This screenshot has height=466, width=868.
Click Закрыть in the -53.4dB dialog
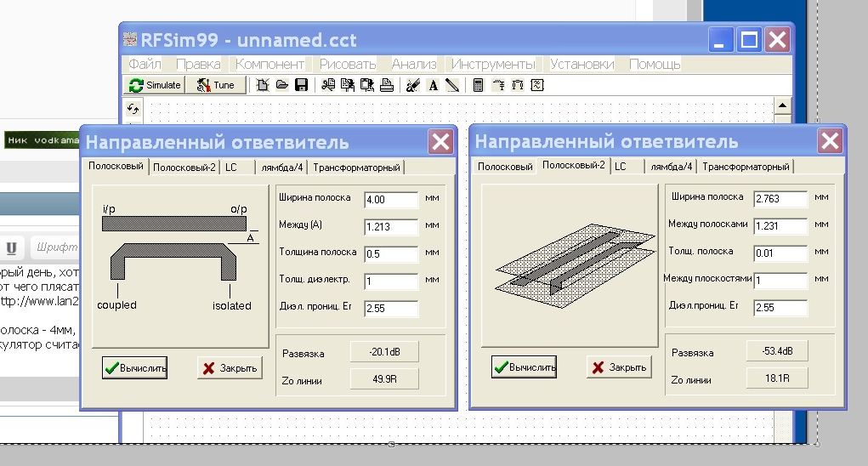(x=619, y=367)
